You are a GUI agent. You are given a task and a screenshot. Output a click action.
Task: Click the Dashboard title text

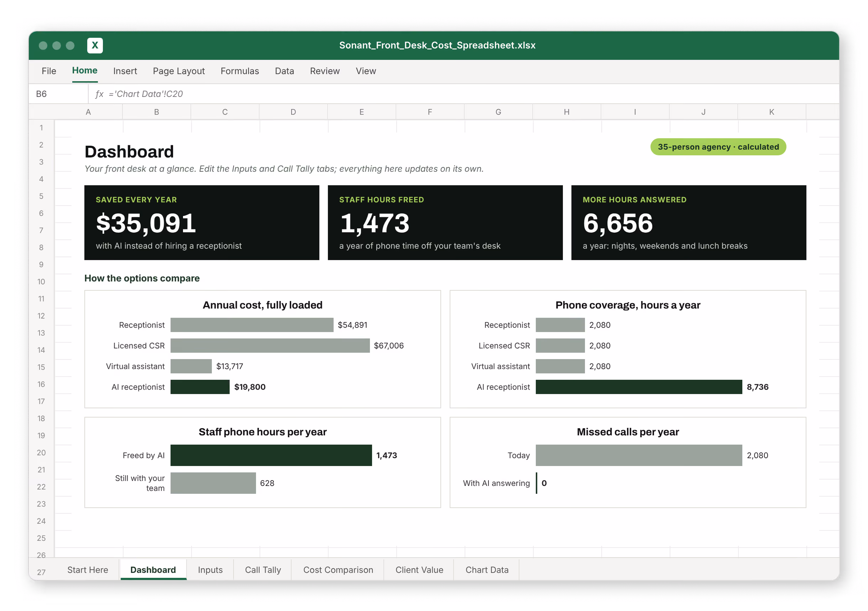[129, 152]
